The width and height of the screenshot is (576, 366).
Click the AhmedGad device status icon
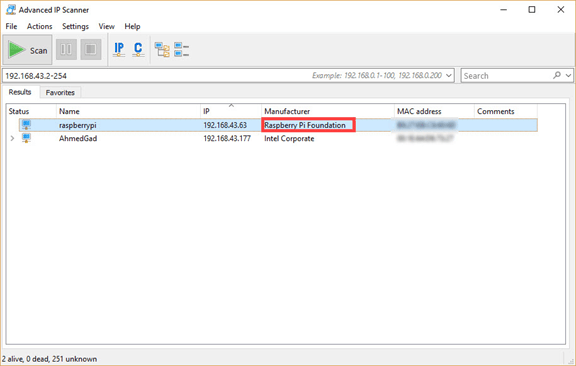26,138
